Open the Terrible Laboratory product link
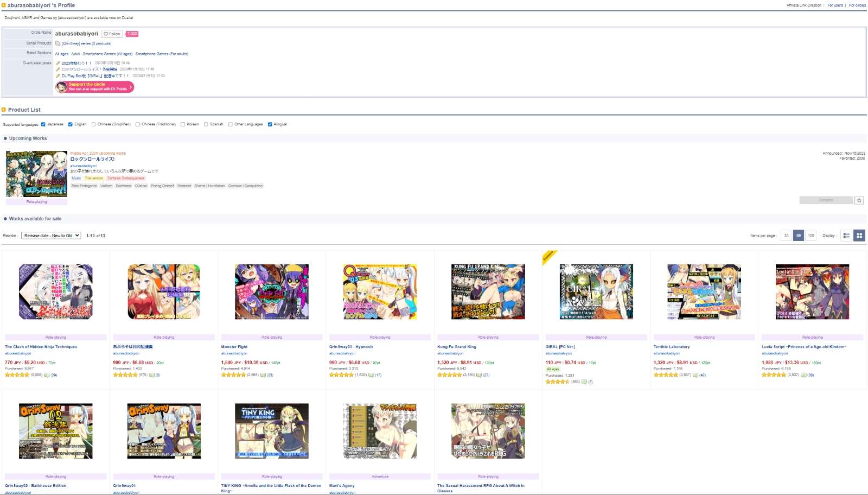 pos(672,347)
